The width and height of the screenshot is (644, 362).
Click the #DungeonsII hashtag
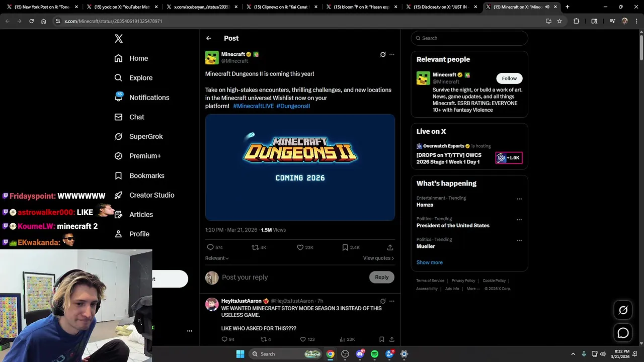293,106
